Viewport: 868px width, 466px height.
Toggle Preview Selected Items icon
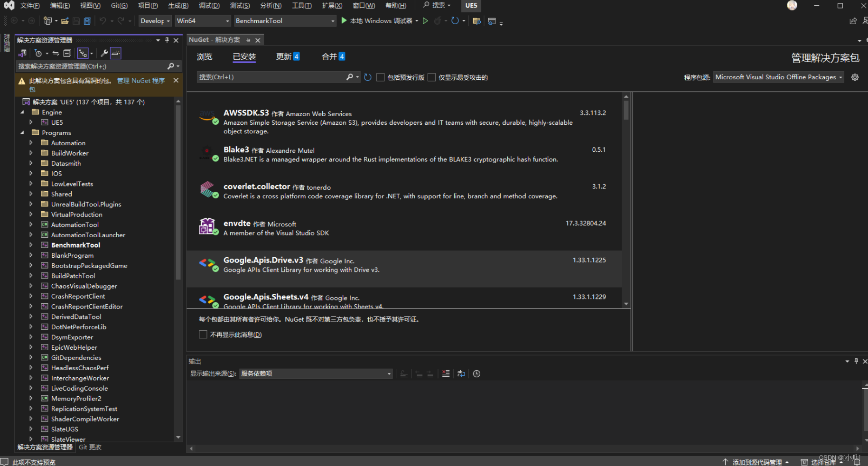[116, 53]
